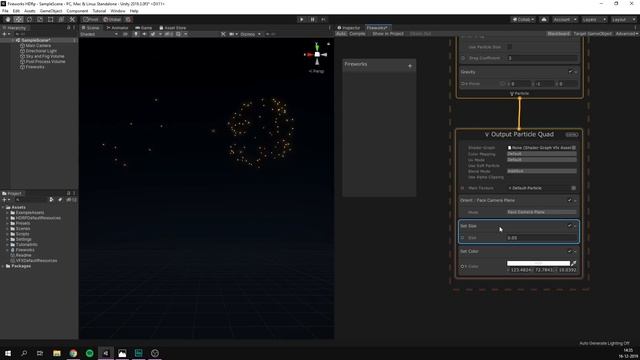Click the Compile button in VFX toolbar
This screenshot has width=640, height=360.
point(357,34)
